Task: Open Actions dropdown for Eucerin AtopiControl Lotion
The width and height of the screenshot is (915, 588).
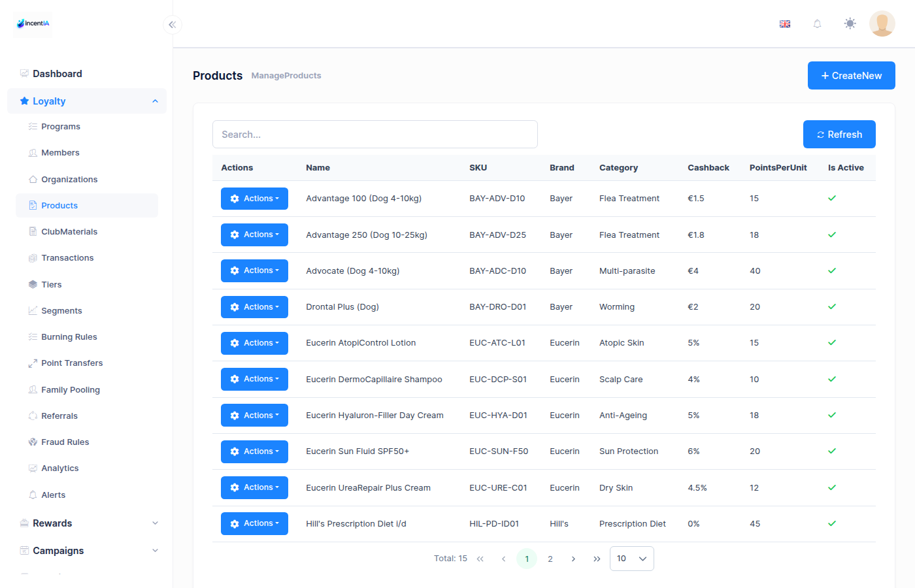Action: pyautogui.click(x=254, y=343)
